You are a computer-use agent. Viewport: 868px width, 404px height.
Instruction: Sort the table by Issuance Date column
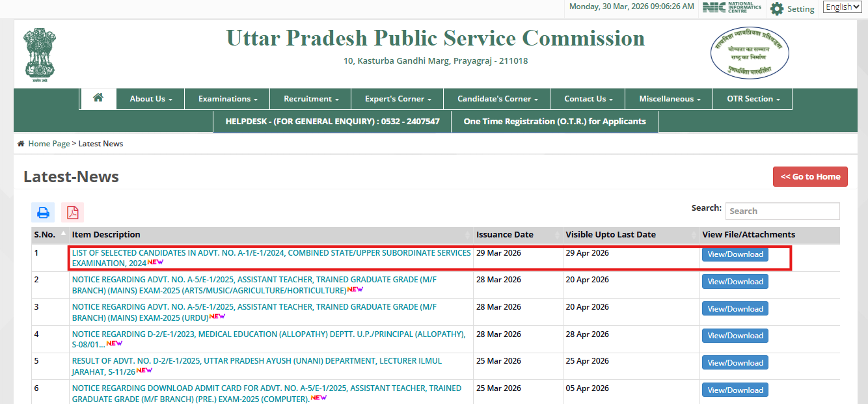505,234
